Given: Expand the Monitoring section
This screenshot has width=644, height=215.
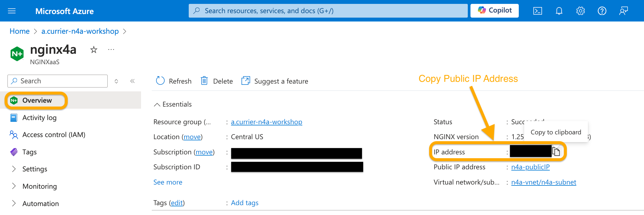Looking at the screenshot, I should [40, 186].
